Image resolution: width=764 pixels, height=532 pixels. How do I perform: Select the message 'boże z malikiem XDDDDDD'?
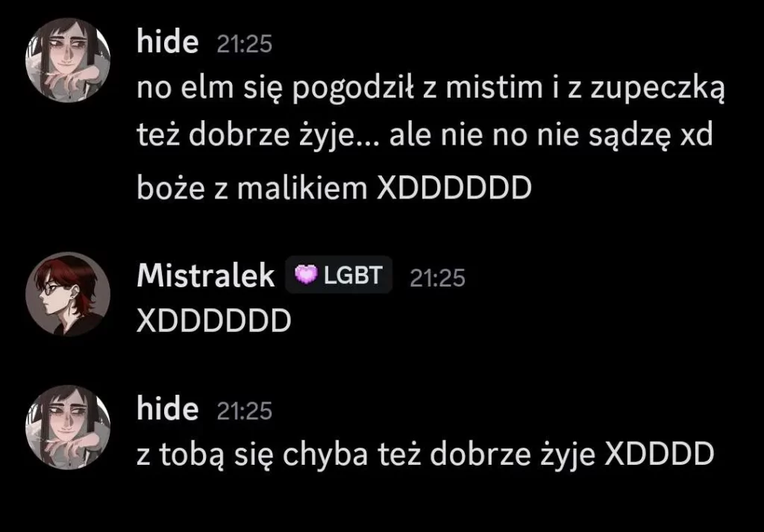[x=334, y=189]
